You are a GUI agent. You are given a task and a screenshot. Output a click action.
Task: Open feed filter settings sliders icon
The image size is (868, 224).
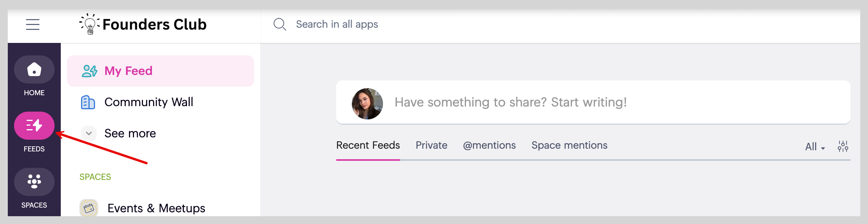(x=843, y=146)
